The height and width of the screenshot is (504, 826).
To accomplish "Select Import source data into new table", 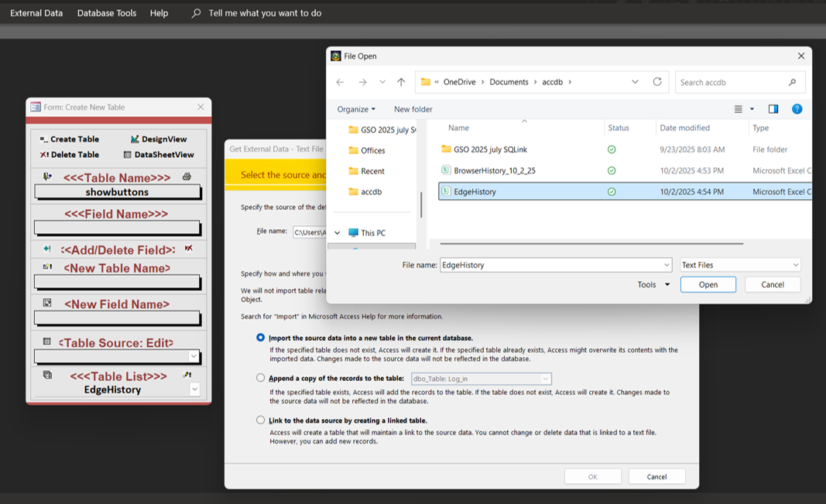I will click(261, 338).
